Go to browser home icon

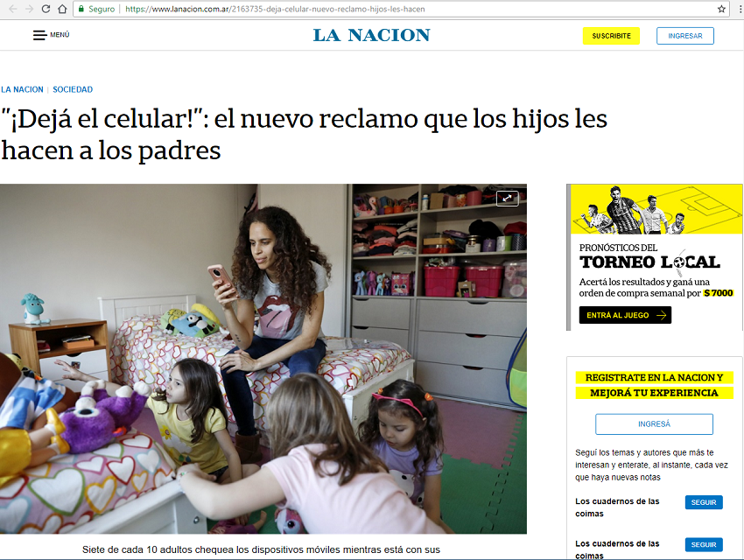coord(62,9)
